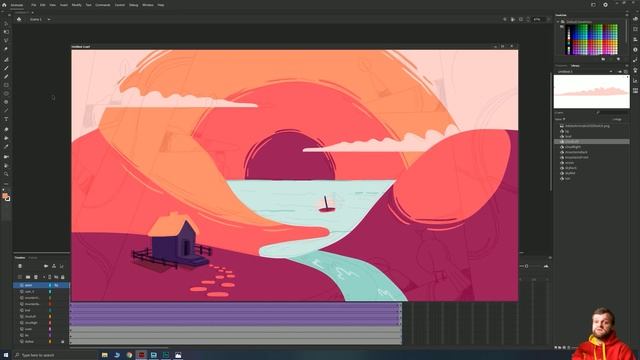Select the Text tool
Screen dimensions: 640x360
6,119
